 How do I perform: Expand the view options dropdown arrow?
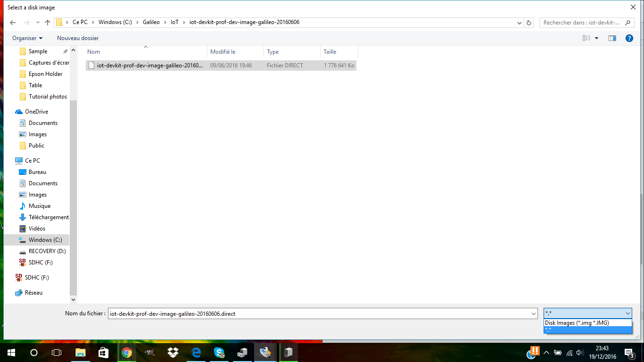[596, 38]
